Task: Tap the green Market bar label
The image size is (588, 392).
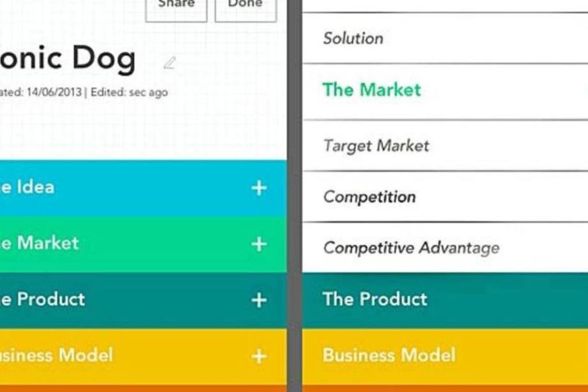Action: point(40,243)
